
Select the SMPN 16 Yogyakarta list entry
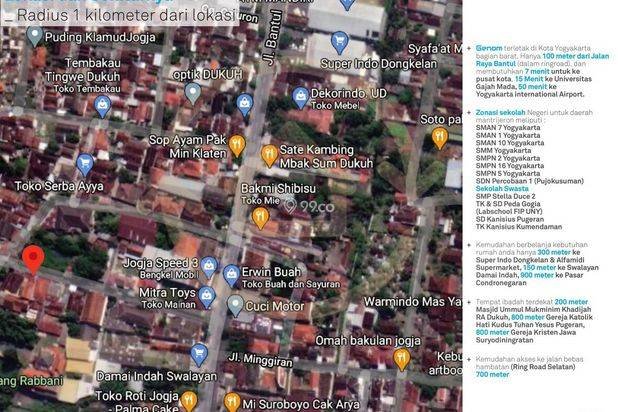tap(510, 166)
